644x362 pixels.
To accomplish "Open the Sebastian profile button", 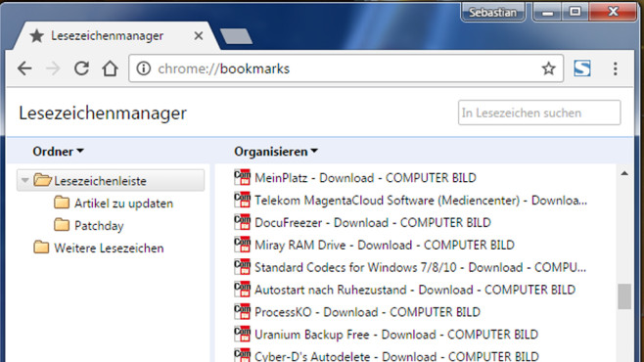I will click(493, 13).
